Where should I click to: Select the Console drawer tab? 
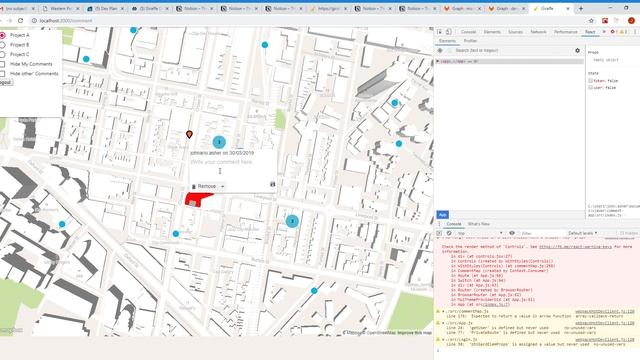[453, 224]
